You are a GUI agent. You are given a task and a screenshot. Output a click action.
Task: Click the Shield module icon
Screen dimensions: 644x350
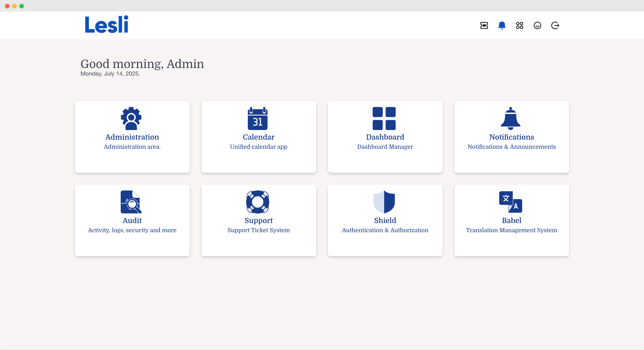coord(384,202)
